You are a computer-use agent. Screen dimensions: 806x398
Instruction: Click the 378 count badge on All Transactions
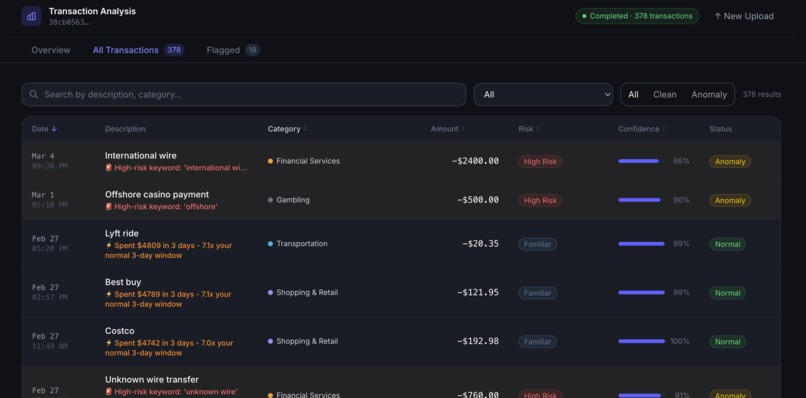(174, 50)
